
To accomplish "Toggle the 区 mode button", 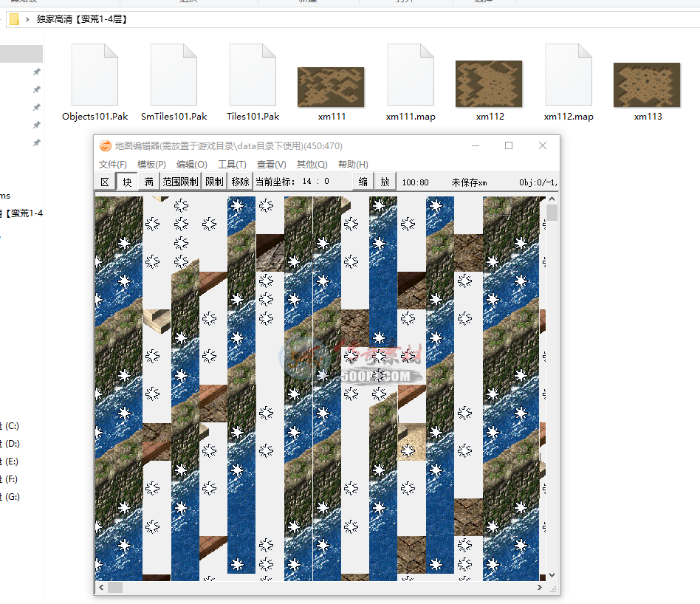I will (x=106, y=182).
